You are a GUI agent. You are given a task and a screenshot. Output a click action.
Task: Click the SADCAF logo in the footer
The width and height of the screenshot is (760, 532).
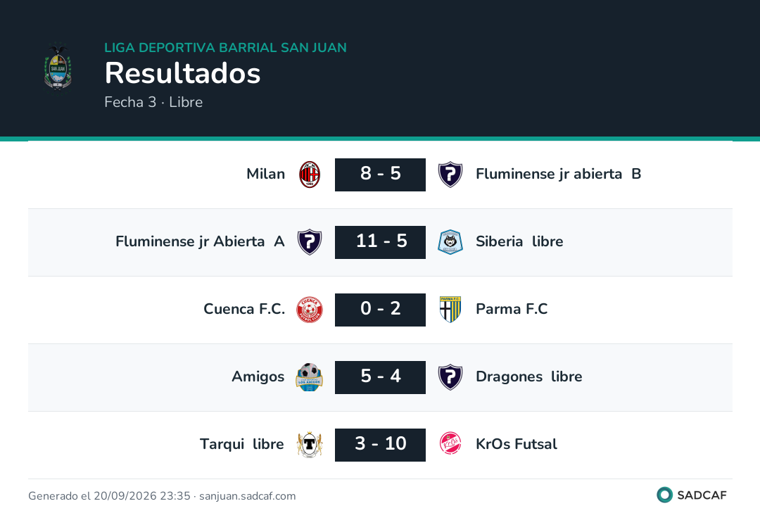pyautogui.click(x=692, y=495)
